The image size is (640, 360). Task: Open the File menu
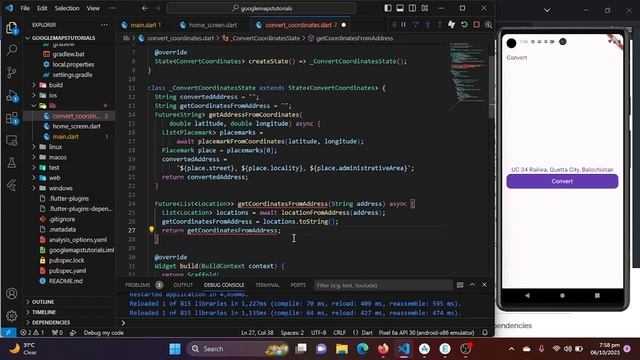click(25, 8)
